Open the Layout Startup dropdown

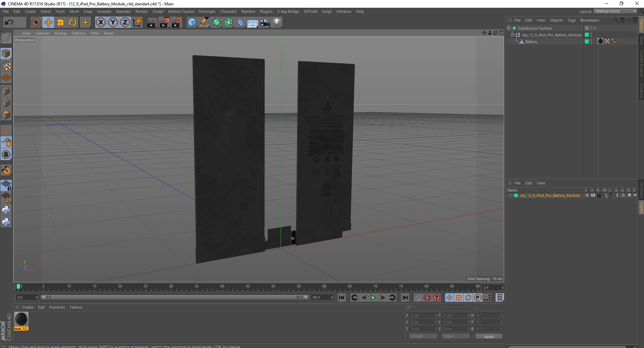point(616,11)
